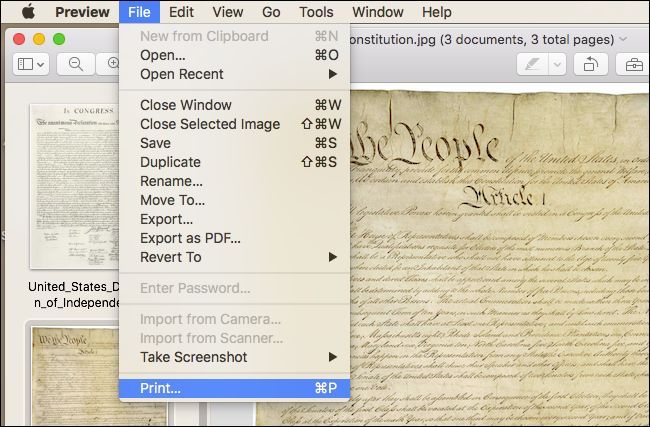Screen dimensions: 650x427
Task: Open the Preview application menu
Action: [x=82, y=12]
